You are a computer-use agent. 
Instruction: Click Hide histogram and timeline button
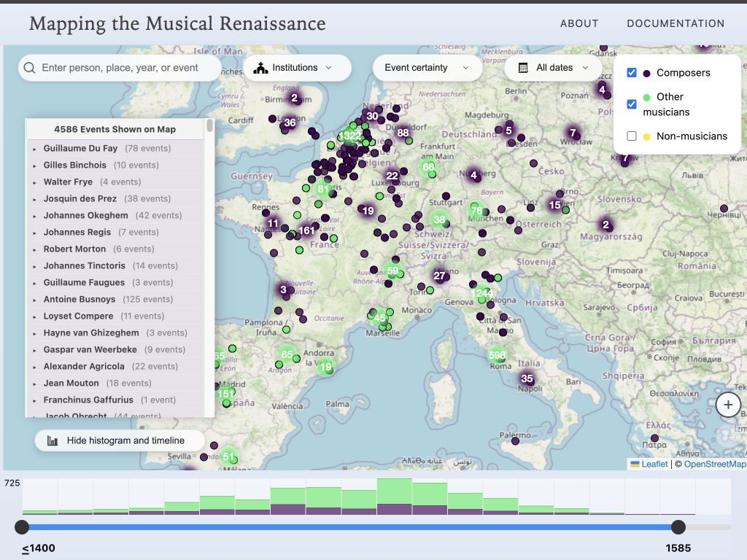[x=120, y=440]
